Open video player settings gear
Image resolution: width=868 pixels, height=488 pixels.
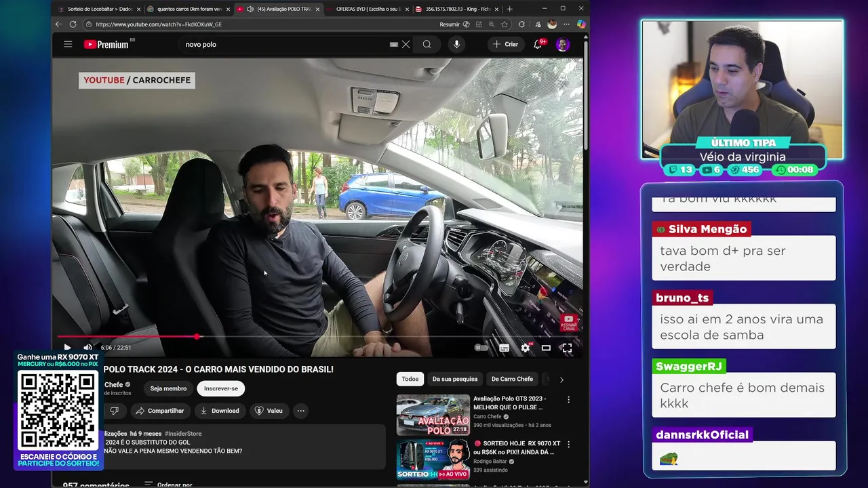point(526,348)
